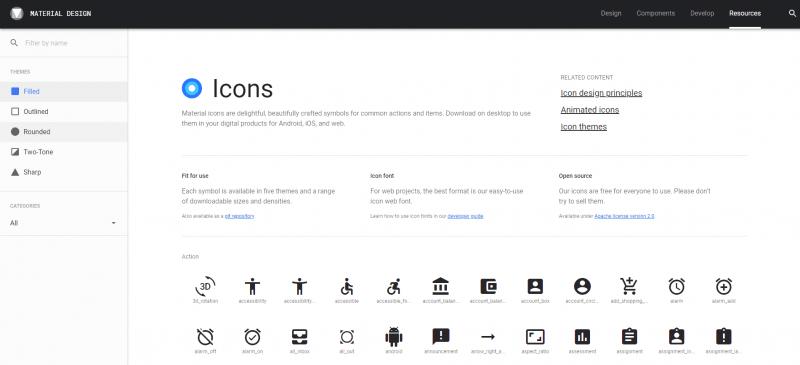The image size is (800, 365).
Task: Select the accessible_forward wheelchair icon
Action: coord(393,286)
